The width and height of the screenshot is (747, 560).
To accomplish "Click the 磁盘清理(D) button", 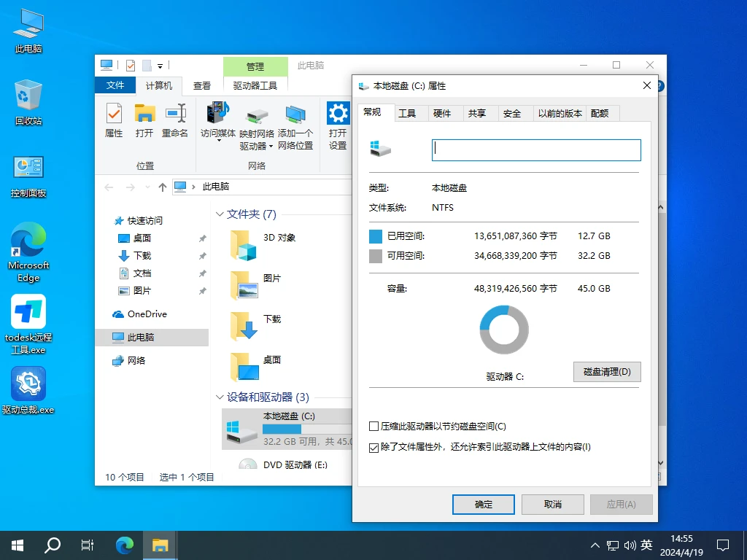I will [x=607, y=371].
